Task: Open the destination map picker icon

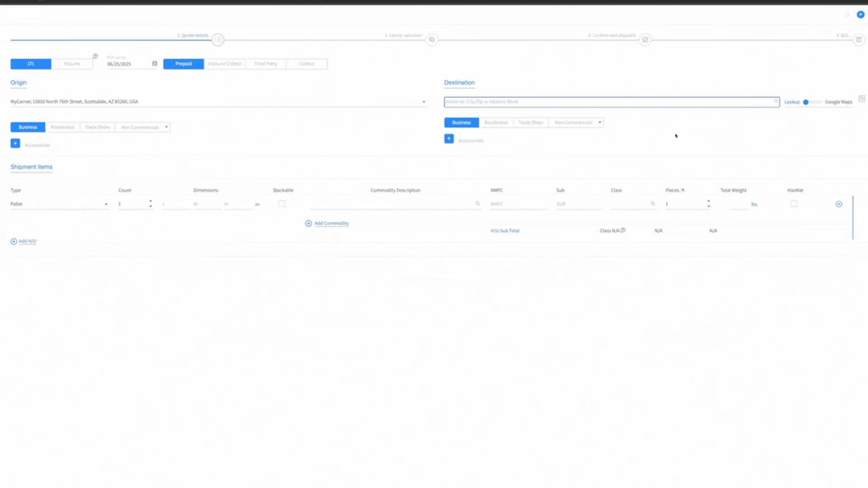Action: tap(862, 99)
